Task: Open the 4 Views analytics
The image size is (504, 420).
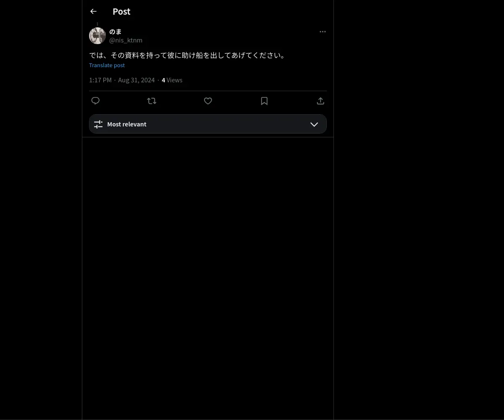Action: (x=172, y=80)
